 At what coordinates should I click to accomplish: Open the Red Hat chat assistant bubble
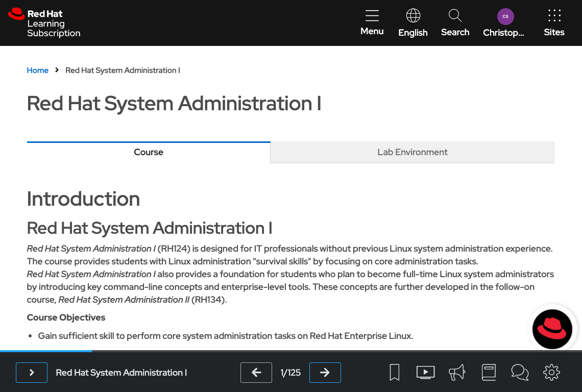552,329
